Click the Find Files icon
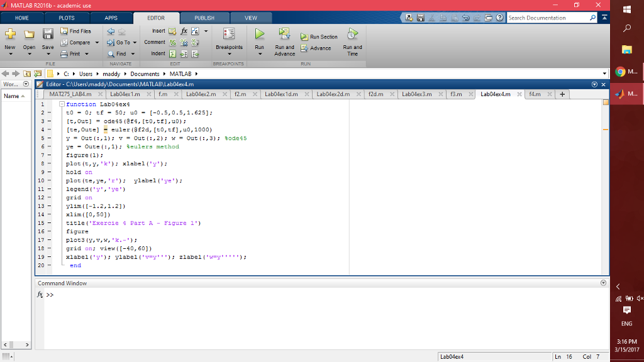The image size is (644, 362). tap(76, 30)
